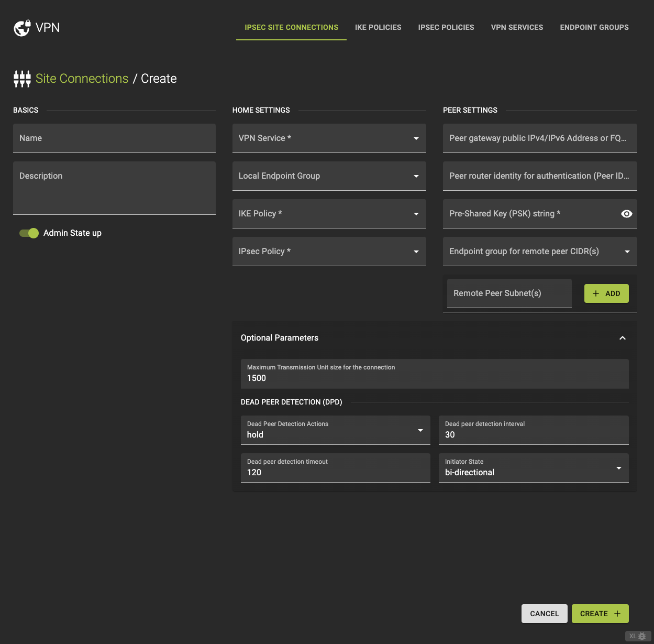The height and width of the screenshot is (644, 654).
Task: Click the Dead peer detection timeout field
Action: pos(335,468)
